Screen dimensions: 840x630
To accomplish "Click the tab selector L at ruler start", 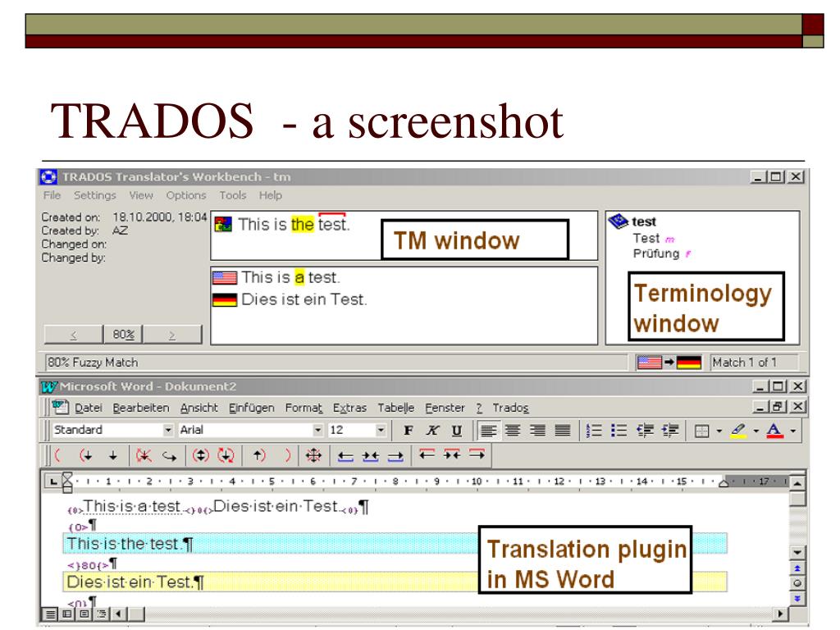I will click(x=53, y=482).
